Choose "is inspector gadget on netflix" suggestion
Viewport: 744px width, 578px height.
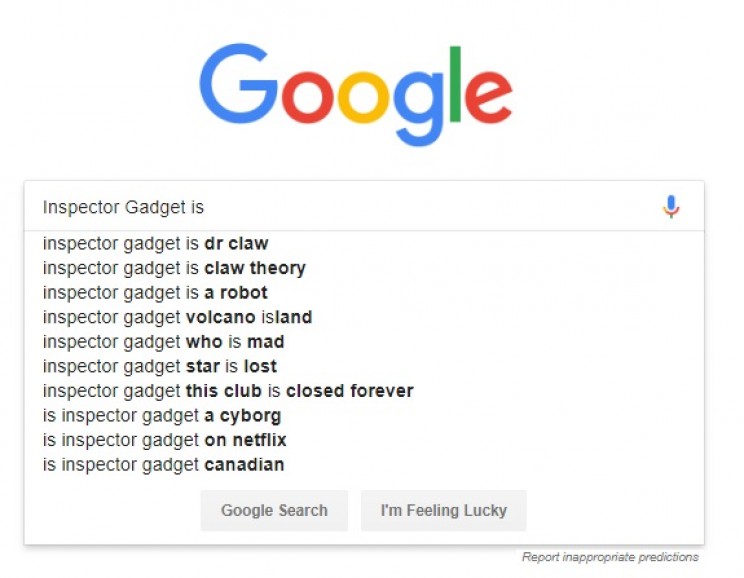pyautogui.click(x=165, y=440)
